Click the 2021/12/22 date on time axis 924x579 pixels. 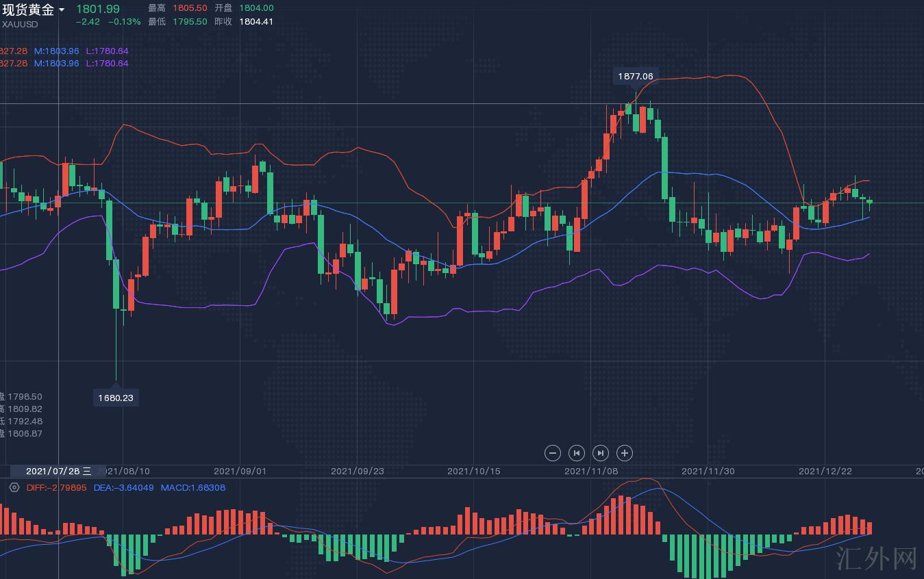pos(825,471)
